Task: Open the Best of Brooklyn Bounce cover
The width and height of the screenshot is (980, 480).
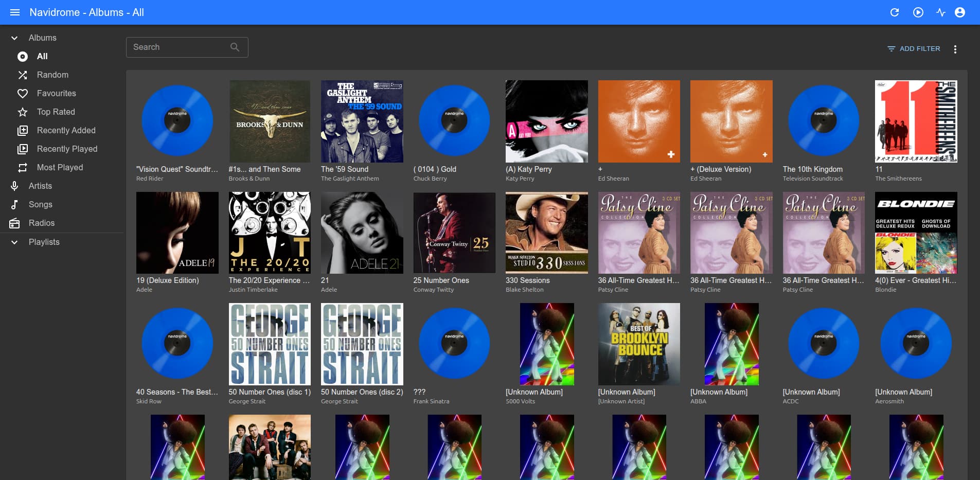Action: click(x=639, y=344)
